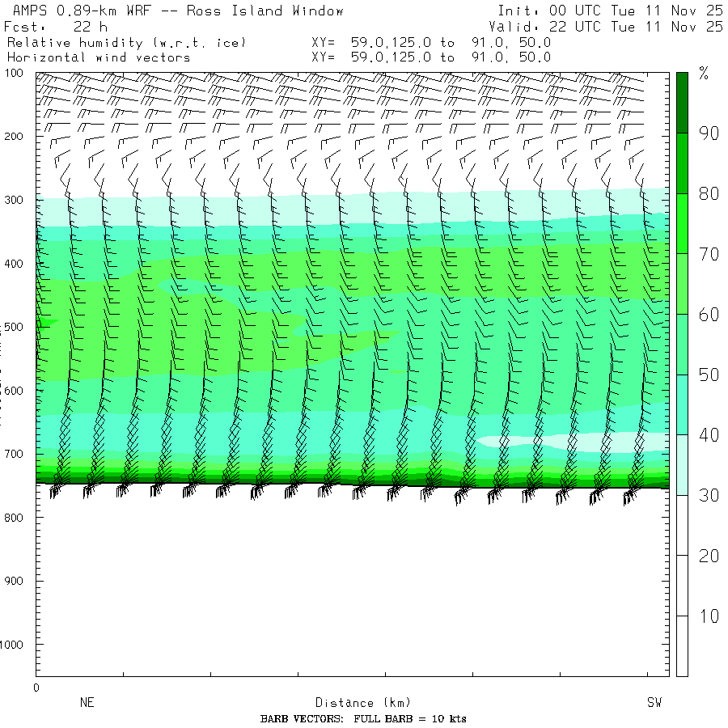Click the pressure axis label 300
This screenshot has height=728, width=728.
[14, 200]
